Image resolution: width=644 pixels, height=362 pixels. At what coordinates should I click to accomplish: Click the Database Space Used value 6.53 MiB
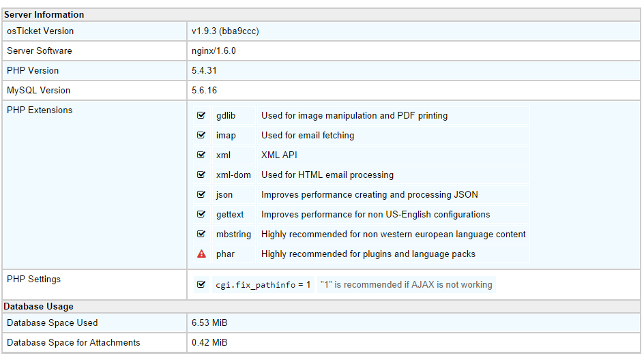tap(209, 323)
